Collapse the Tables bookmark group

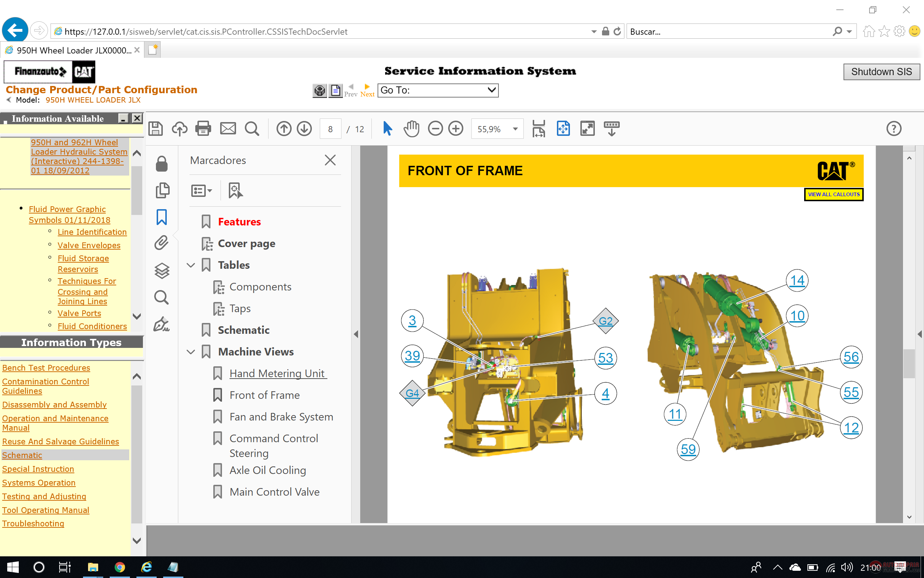[x=191, y=265]
